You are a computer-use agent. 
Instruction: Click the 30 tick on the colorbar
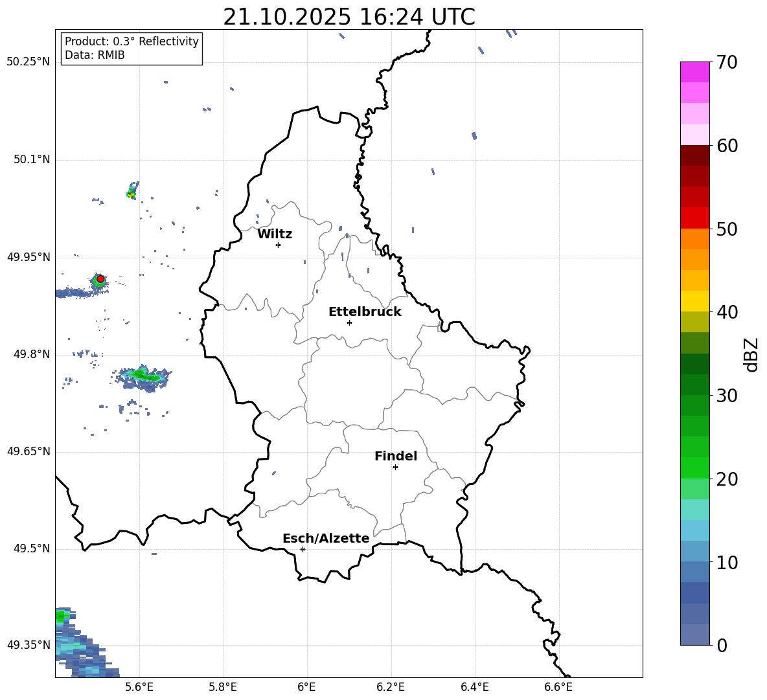coord(727,395)
